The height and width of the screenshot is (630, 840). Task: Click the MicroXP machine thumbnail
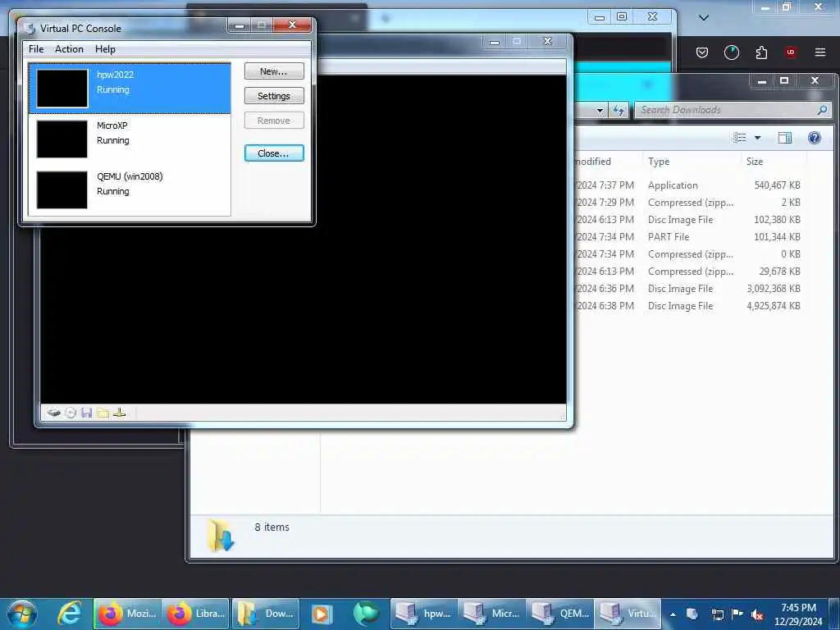pyautogui.click(x=62, y=139)
